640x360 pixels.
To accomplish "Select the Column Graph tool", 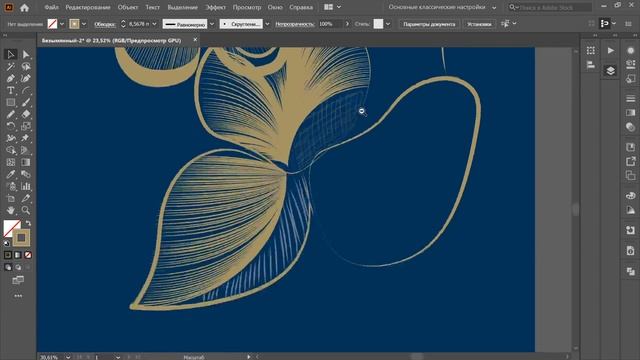I will point(26,187).
